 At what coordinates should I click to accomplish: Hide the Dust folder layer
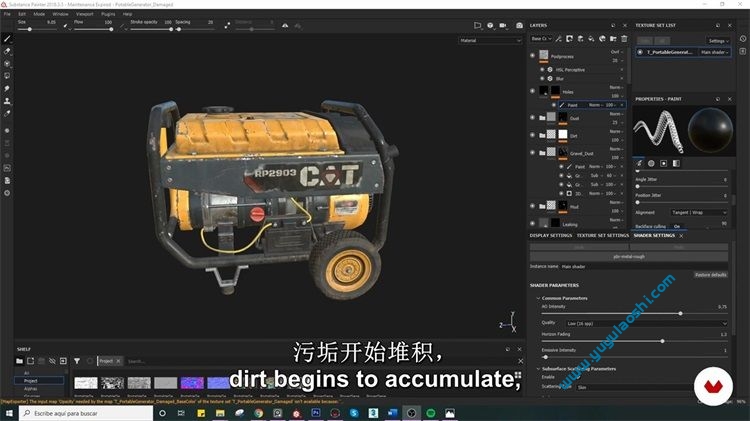(532, 117)
